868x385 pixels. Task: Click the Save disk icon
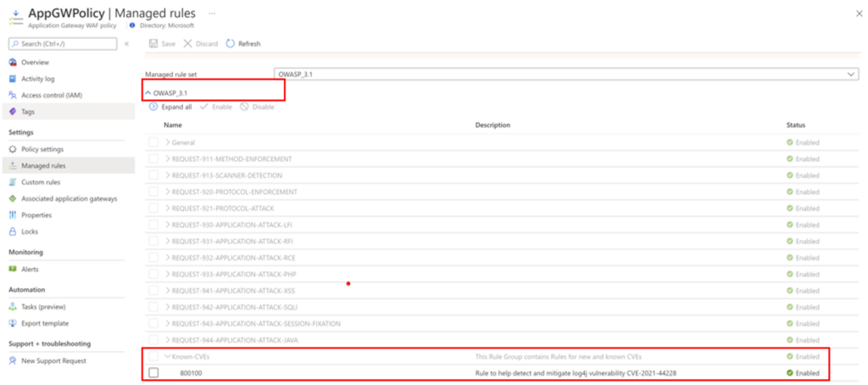click(153, 44)
